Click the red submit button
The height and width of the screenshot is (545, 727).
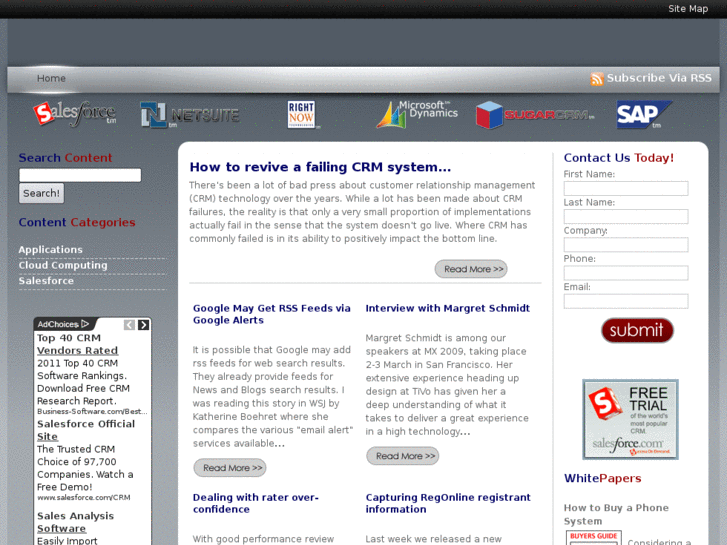tap(637, 330)
